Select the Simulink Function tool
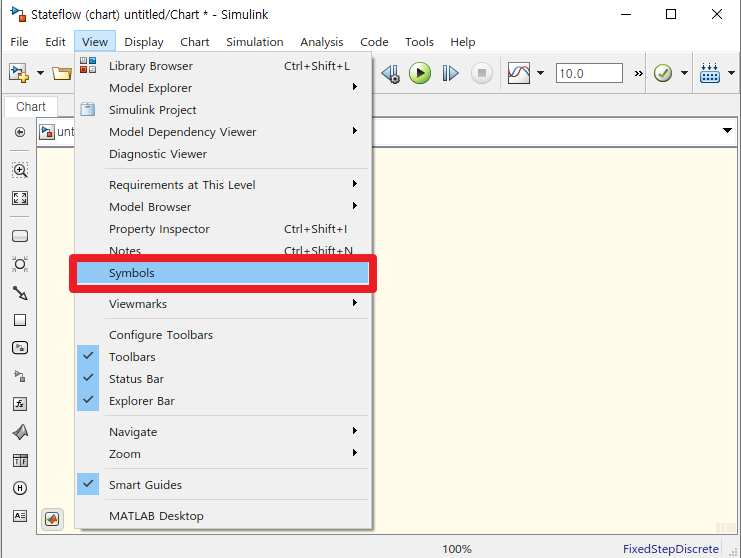 pos(20,377)
